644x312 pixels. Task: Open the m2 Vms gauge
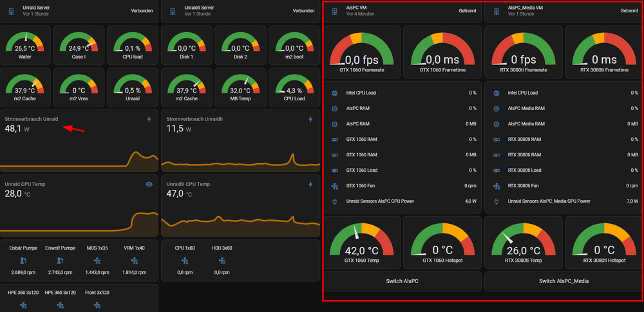click(79, 87)
